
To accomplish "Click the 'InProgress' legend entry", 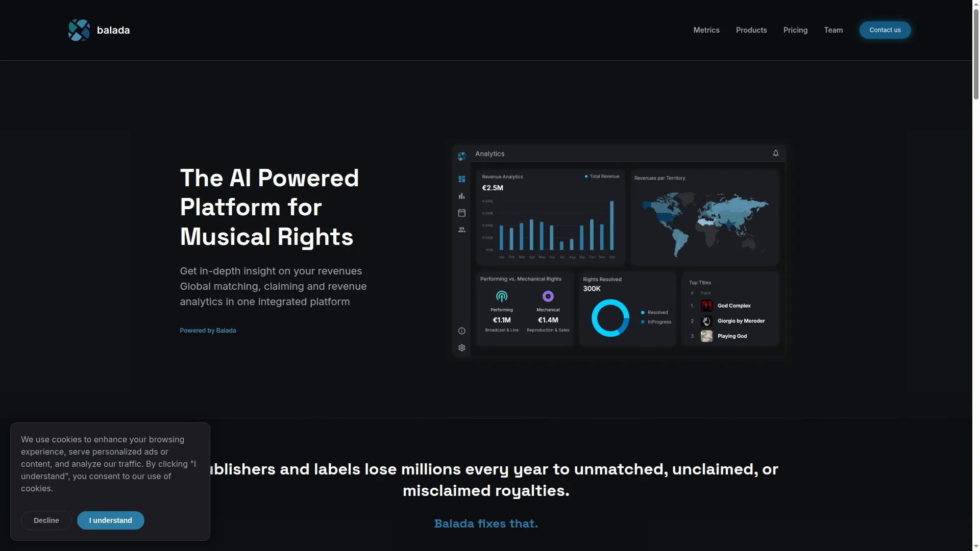I will tap(659, 322).
